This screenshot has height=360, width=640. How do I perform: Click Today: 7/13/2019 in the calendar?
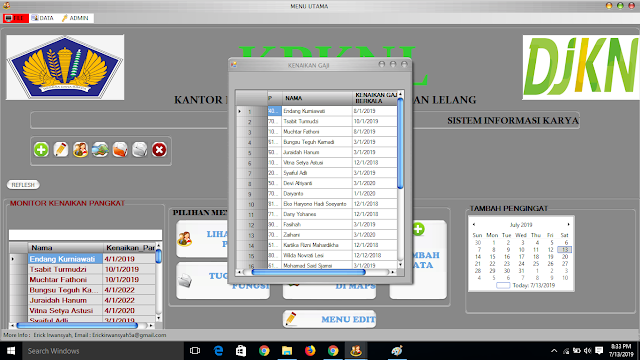click(526, 285)
